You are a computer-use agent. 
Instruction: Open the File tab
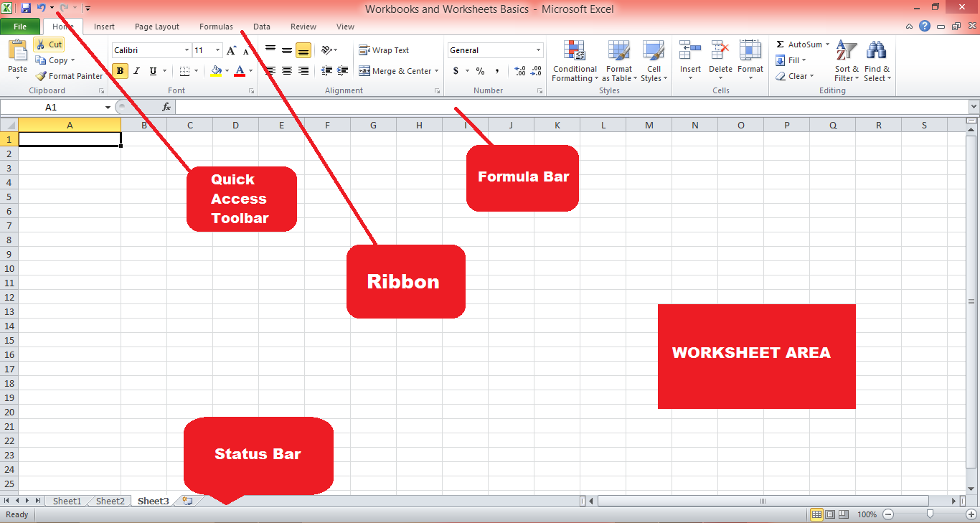click(20, 27)
